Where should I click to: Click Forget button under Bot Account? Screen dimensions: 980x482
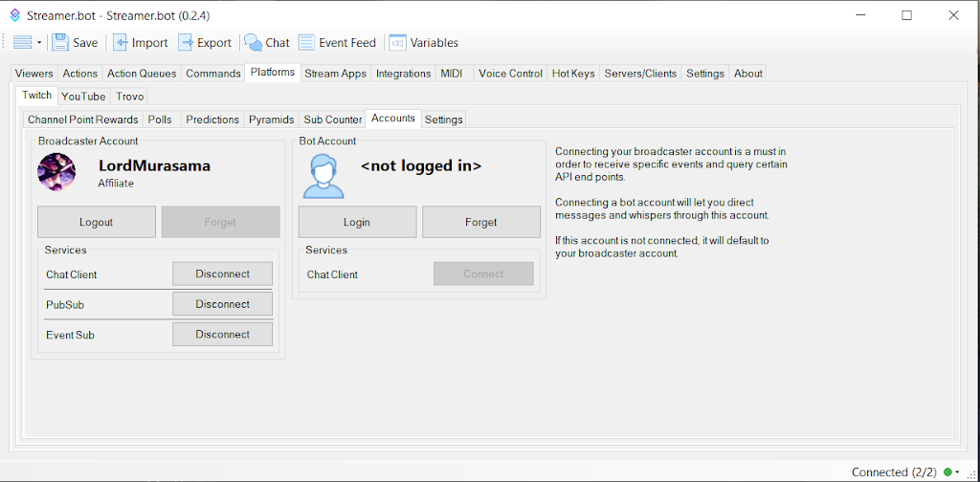point(480,222)
